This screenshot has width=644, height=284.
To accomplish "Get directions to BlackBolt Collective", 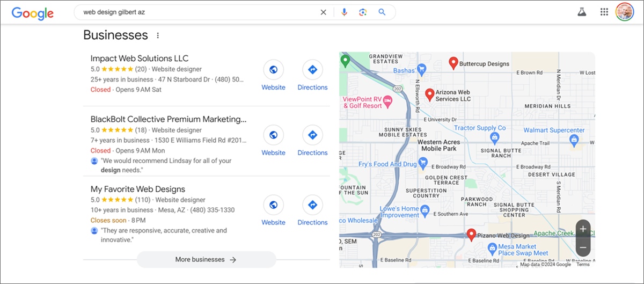I will tap(312, 141).
